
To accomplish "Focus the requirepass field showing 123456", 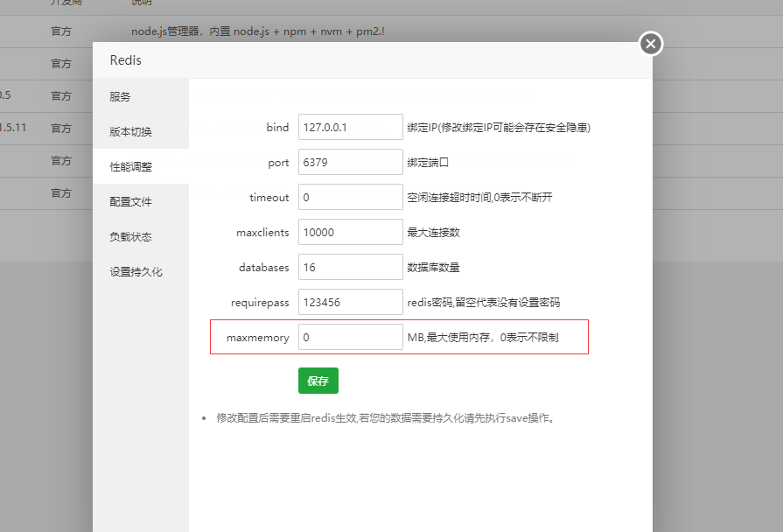I will [350, 303].
